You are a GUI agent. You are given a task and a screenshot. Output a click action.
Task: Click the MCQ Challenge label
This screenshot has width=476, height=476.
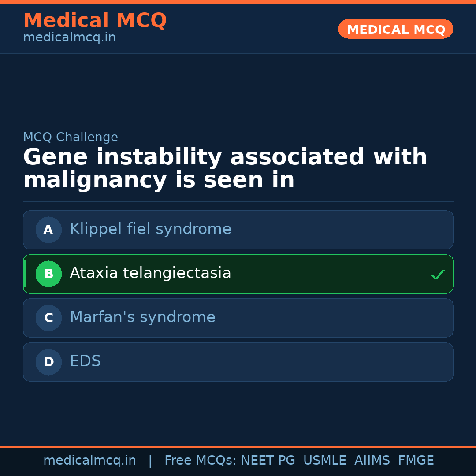click(71, 137)
